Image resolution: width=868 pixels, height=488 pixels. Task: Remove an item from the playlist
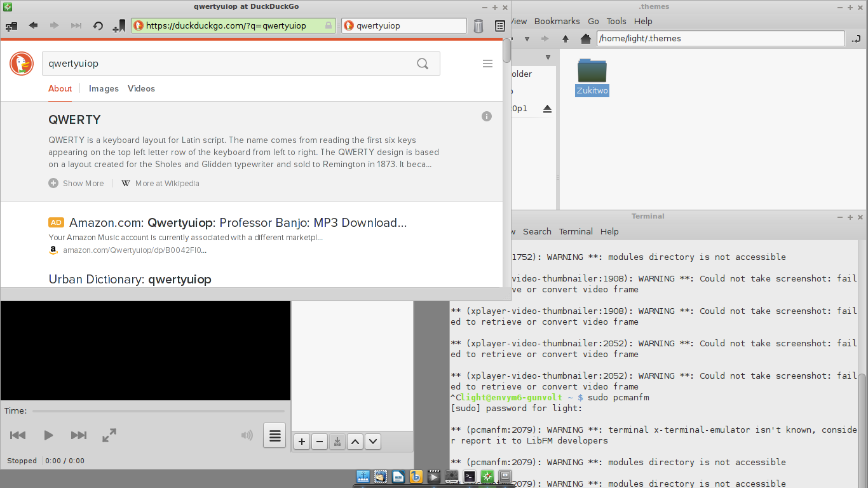point(320,442)
